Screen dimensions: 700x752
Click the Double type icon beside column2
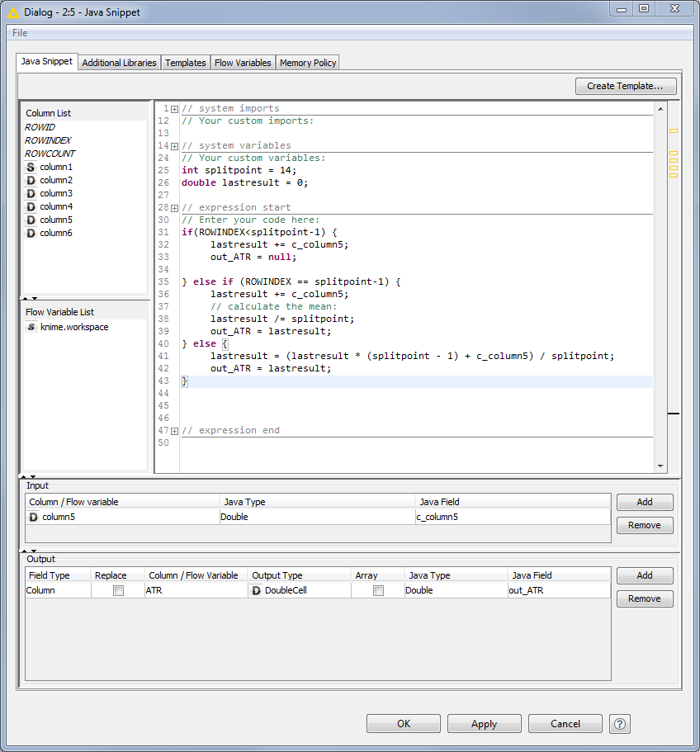(x=31, y=180)
